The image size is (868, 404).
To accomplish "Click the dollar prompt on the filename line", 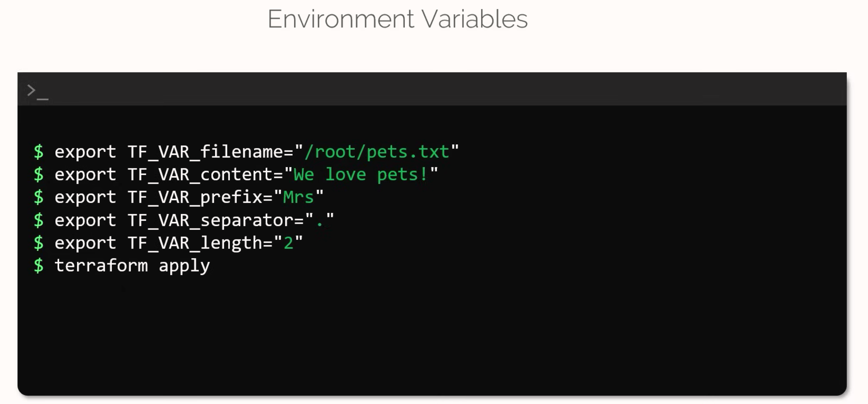I will (x=39, y=152).
